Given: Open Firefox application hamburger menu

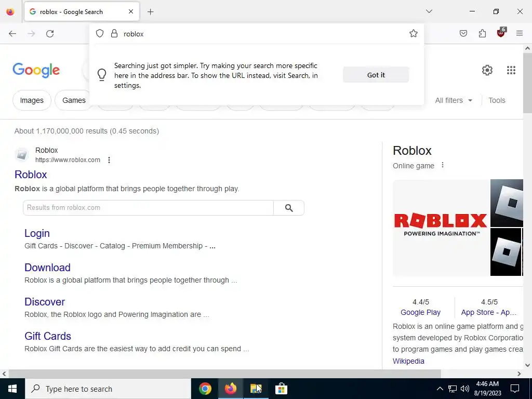Looking at the screenshot, I should tap(520, 33).
